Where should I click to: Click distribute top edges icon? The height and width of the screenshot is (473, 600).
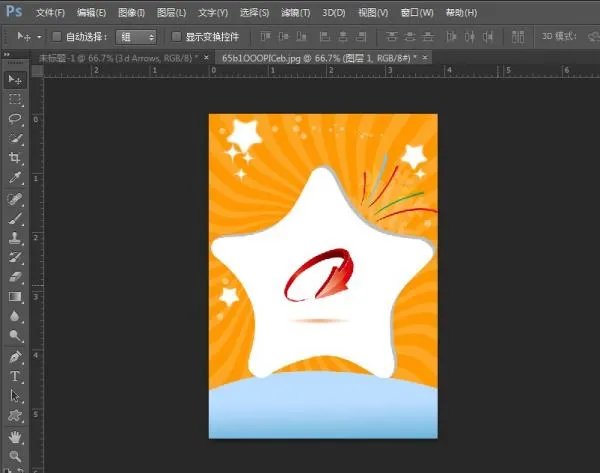click(x=391, y=37)
